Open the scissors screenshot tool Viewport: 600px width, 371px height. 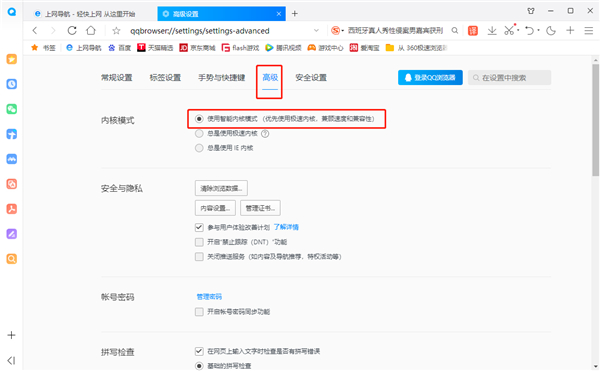(x=509, y=31)
